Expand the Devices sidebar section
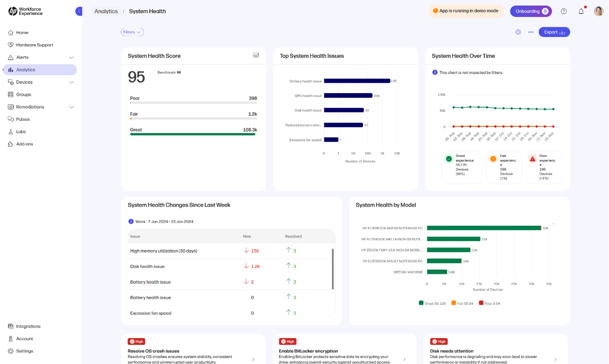 pyautogui.click(x=71, y=82)
